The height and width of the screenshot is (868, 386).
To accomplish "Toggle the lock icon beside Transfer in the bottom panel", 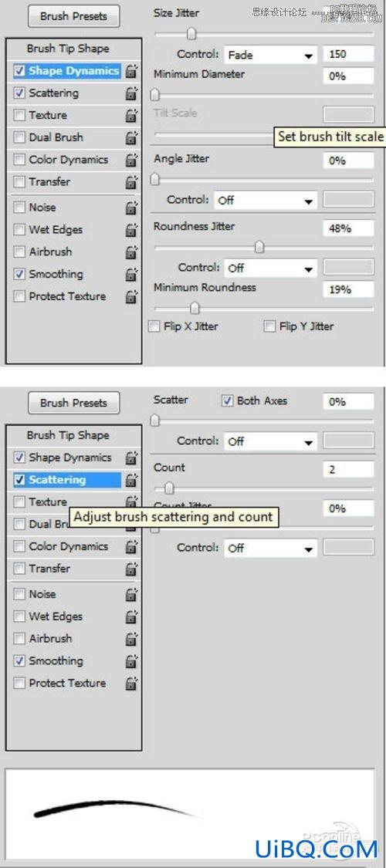I will click(x=130, y=569).
